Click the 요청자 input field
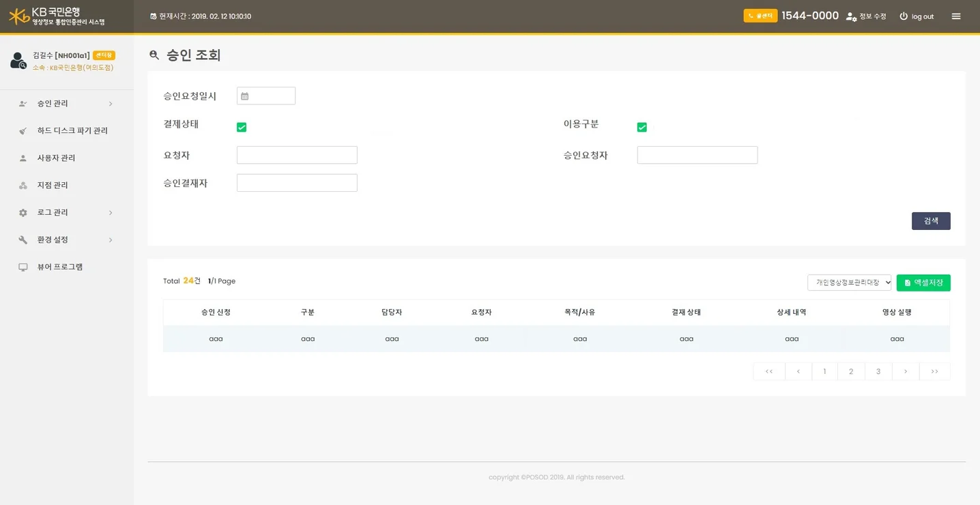Image resolution: width=980 pixels, height=505 pixels. click(297, 155)
